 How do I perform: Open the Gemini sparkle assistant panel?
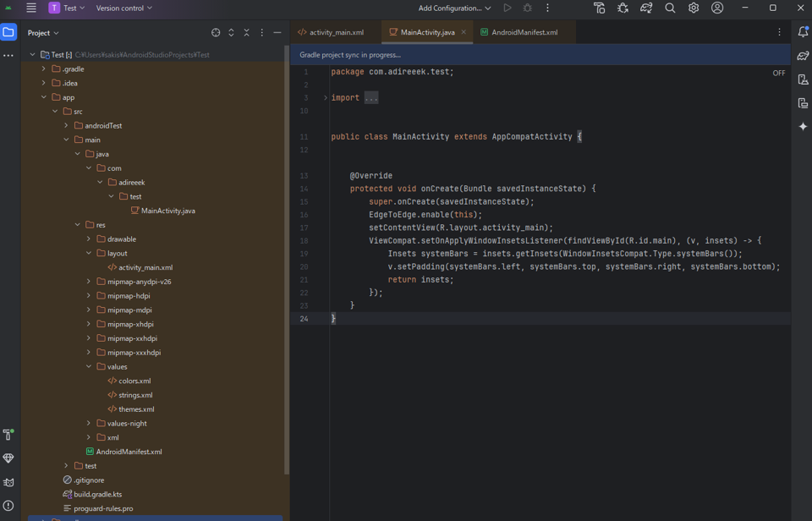click(x=803, y=126)
